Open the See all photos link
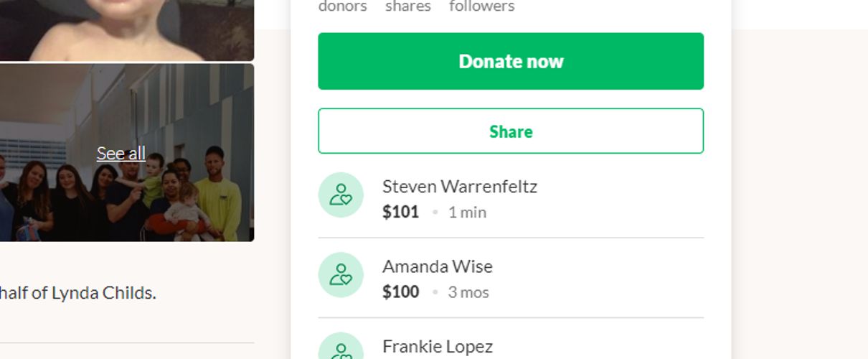The image size is (868, 359). pos(121,154)
